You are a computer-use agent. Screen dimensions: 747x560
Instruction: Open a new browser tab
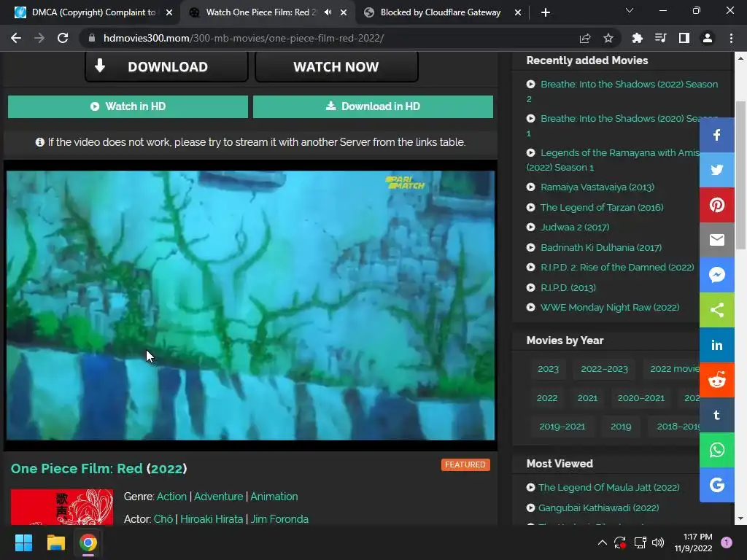(546, 12)
